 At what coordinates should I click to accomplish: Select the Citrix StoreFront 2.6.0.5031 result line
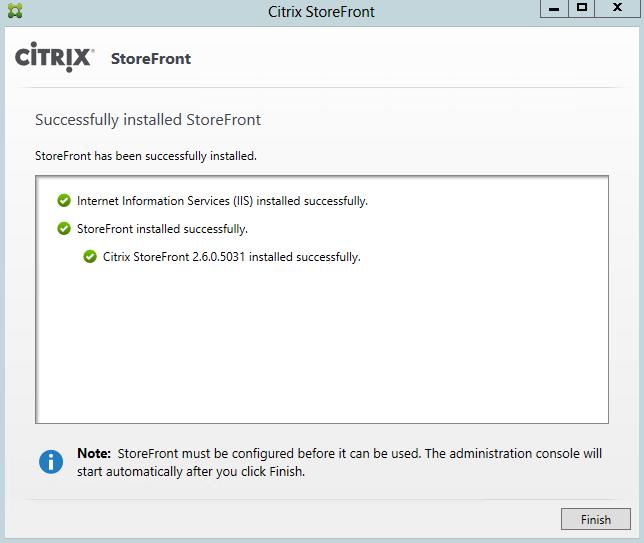pyautogui.click(x=231, y=257)
